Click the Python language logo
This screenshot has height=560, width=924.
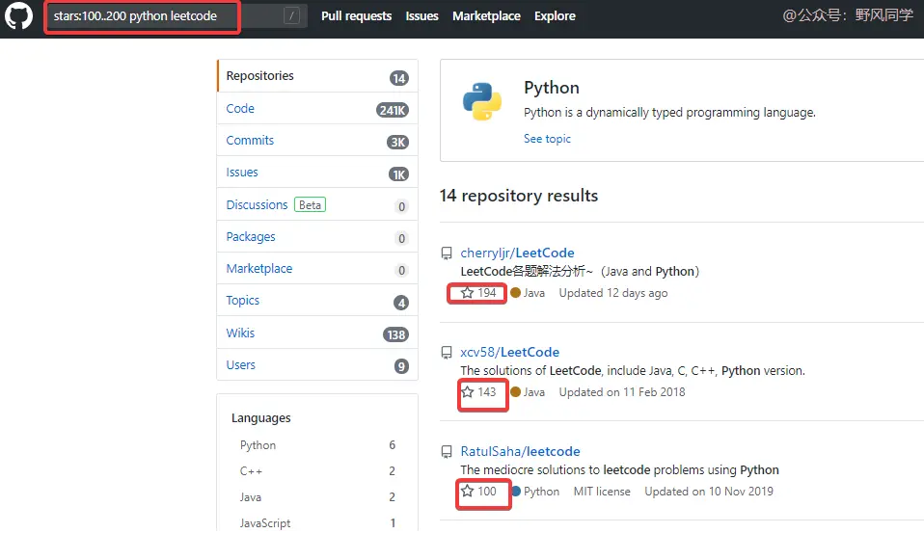point(481,100)
